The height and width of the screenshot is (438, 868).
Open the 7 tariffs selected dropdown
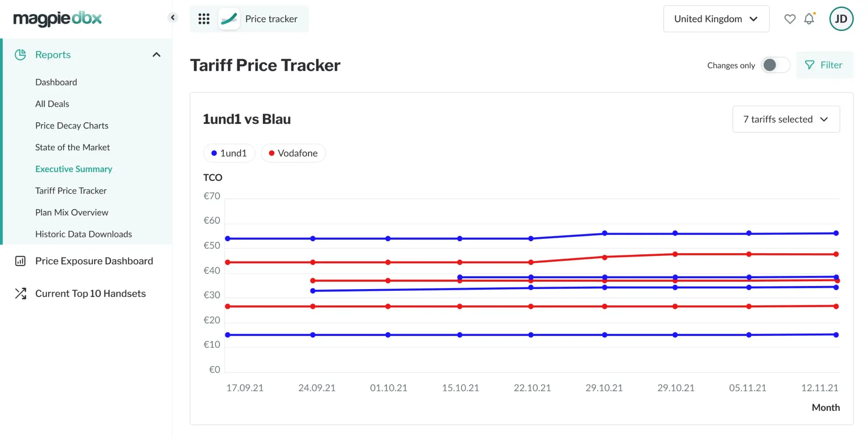786,119
